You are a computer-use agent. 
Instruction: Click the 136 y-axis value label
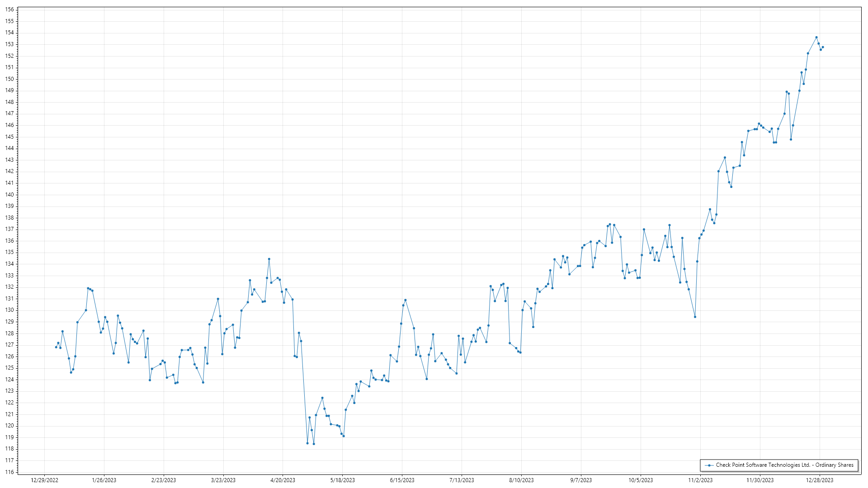tap(9, 241)
